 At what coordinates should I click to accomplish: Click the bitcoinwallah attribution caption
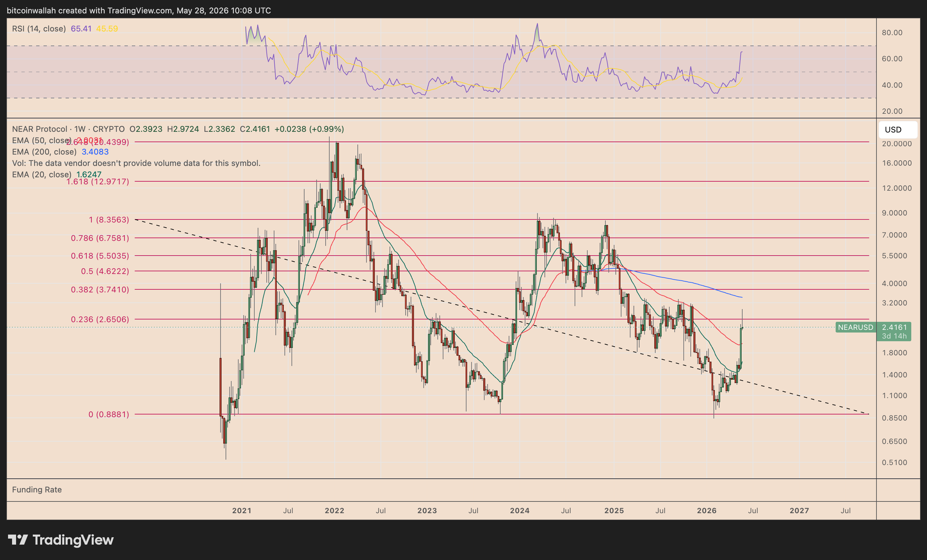[139, 10]
